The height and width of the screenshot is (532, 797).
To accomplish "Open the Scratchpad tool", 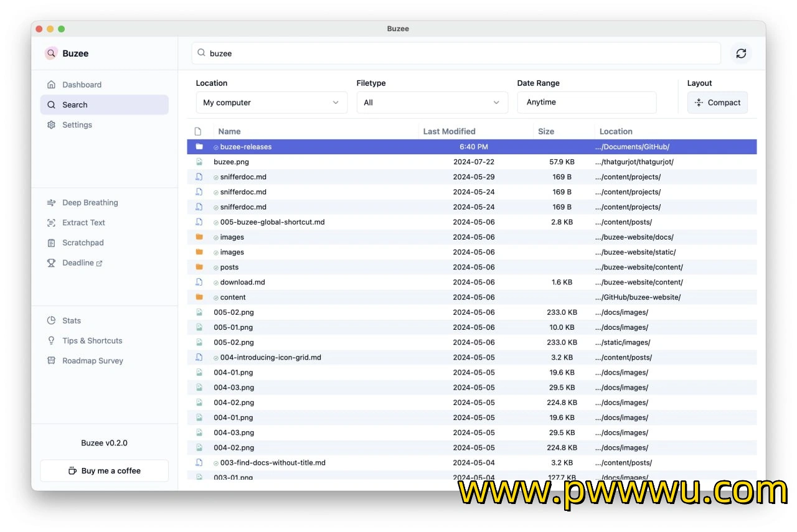I will pyautogui.click(x=105, y=243).
